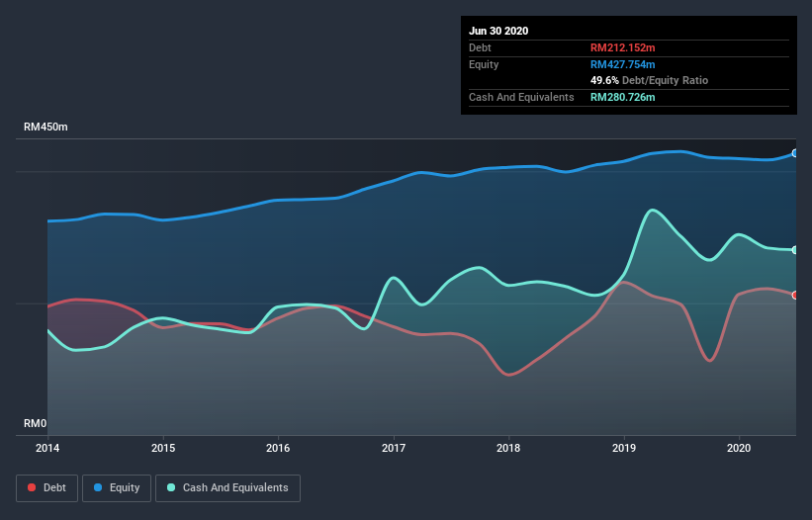The height and width of the screenshot is (520, 812).
Task: Select the 2020 x-axis label
Action: 739,448
